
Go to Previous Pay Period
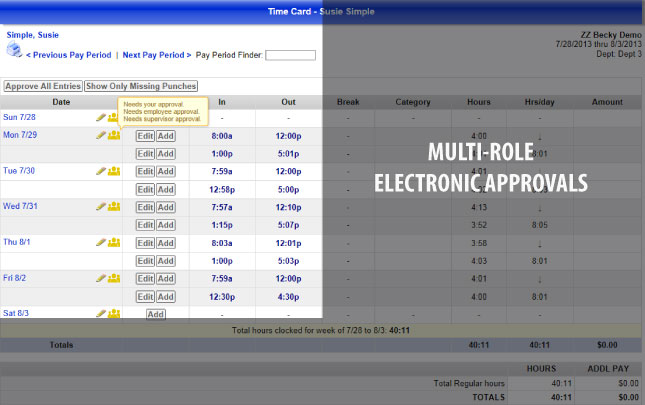click(x=68, y=55)
